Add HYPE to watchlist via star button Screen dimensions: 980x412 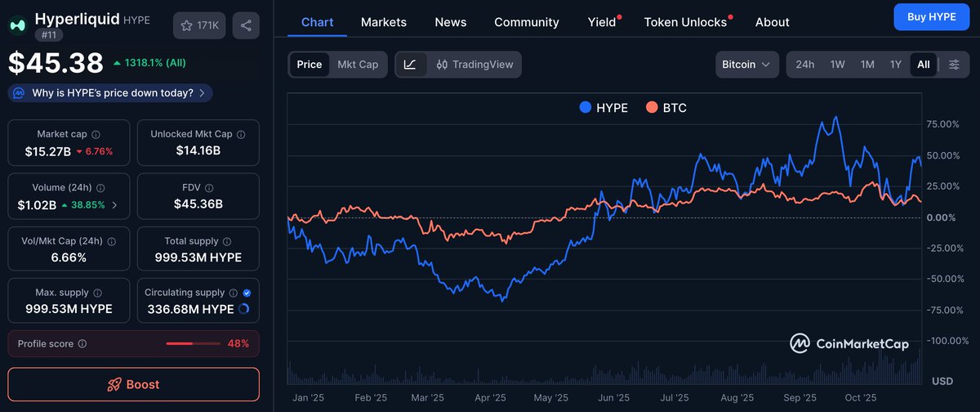(x=199, y=25)
